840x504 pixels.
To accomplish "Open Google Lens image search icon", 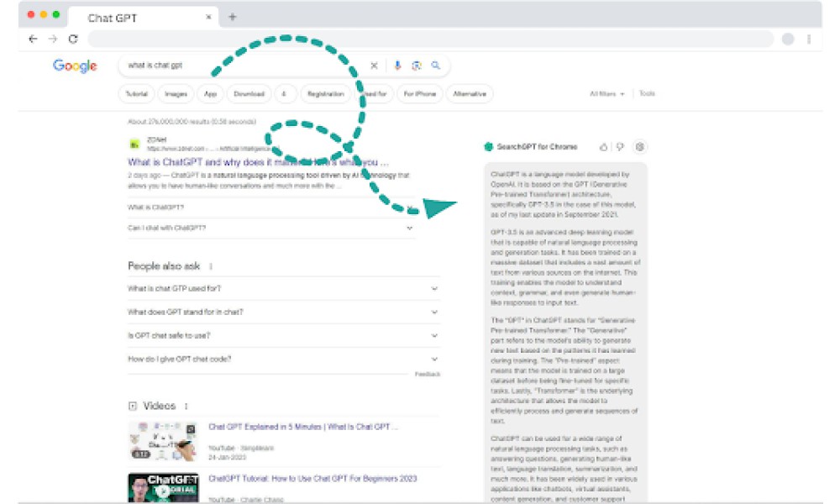I will pos(417,66).
